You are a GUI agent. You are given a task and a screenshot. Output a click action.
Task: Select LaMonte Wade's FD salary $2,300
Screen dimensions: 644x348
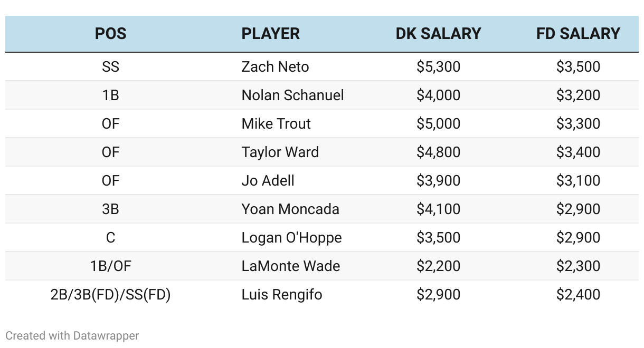[578, 266]
